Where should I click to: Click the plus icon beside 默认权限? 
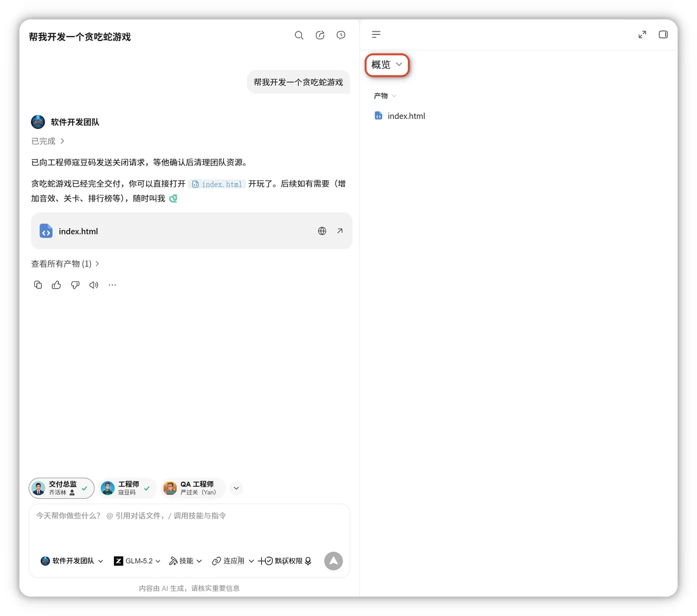click(261, 561)
